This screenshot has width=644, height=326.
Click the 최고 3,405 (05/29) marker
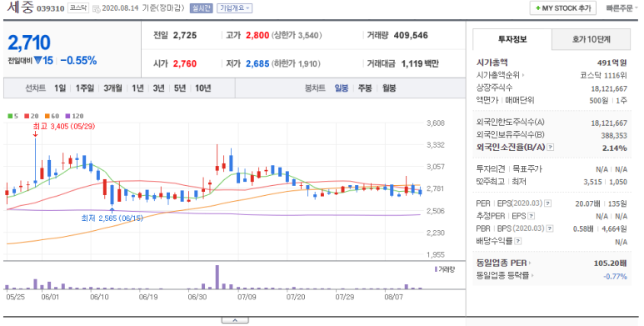coord(63,127)
